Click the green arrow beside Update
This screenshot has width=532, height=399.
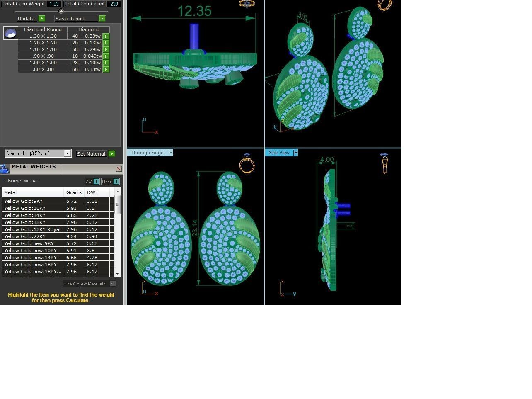click(42, 19)
